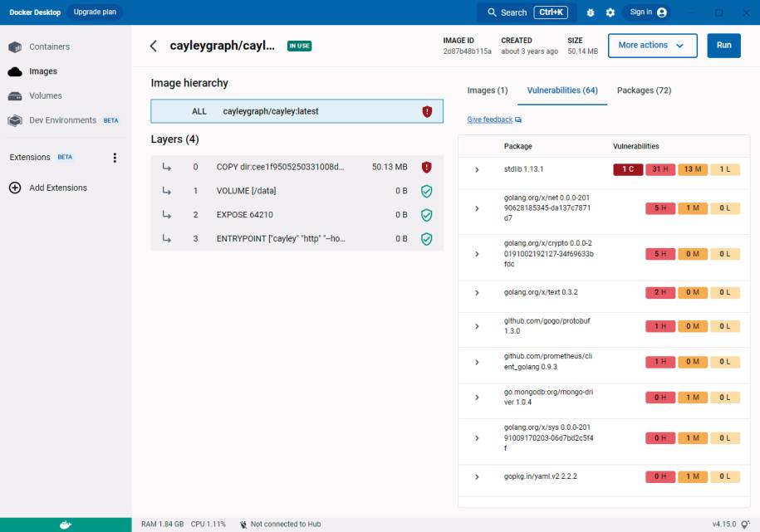
Task: Select the Vulnerabilities (64) tab
Action: 562,90
